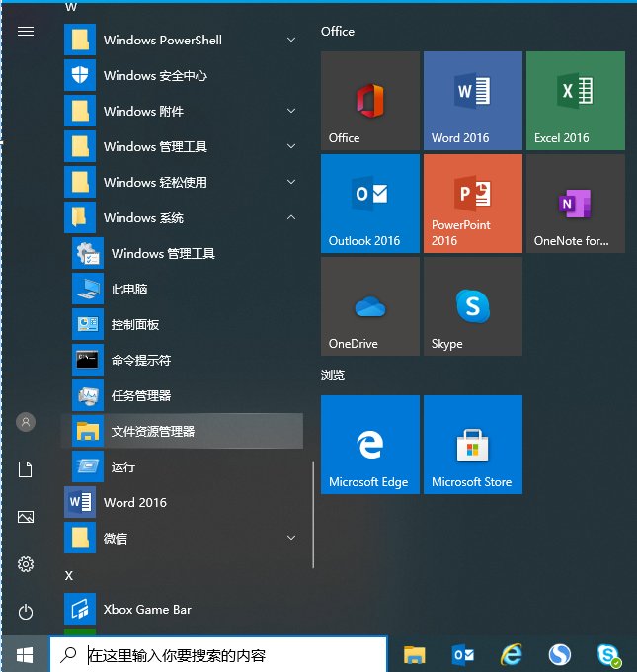Open the Word 2016 tile
This screenshot has width=637, height=672.
[x=472, y=100]
